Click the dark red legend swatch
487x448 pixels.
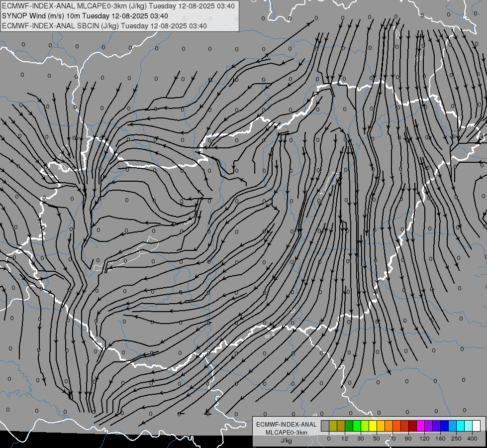pyautogui.click(x=413, y=426)
